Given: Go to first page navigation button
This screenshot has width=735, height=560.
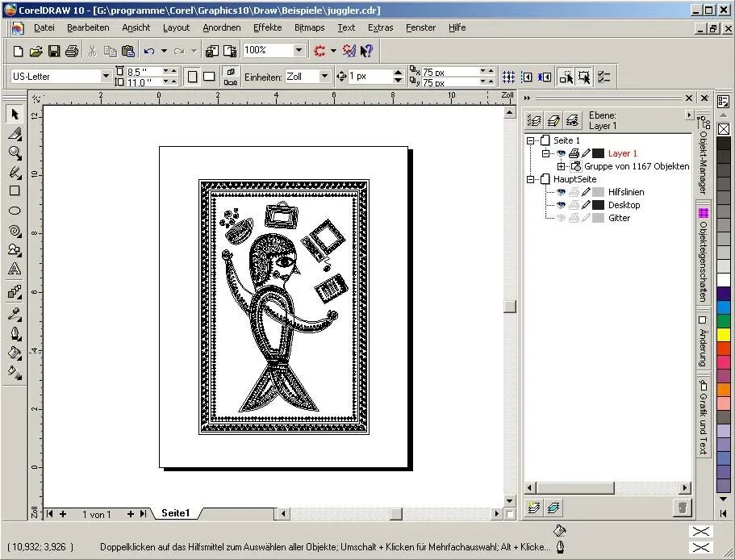Looking at the screenshot, I should pyautogui.click(x=50, y=514).
